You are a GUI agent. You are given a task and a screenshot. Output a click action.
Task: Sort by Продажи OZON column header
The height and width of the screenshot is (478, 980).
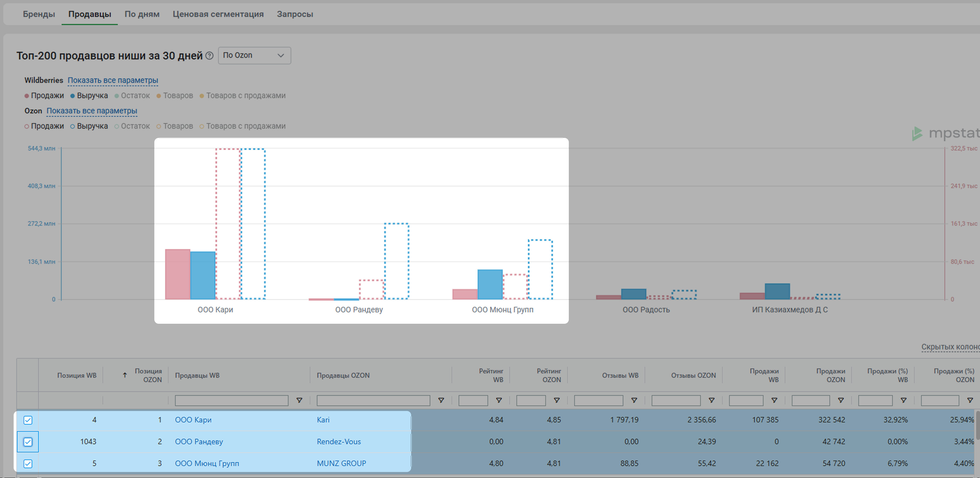point(831,375)
